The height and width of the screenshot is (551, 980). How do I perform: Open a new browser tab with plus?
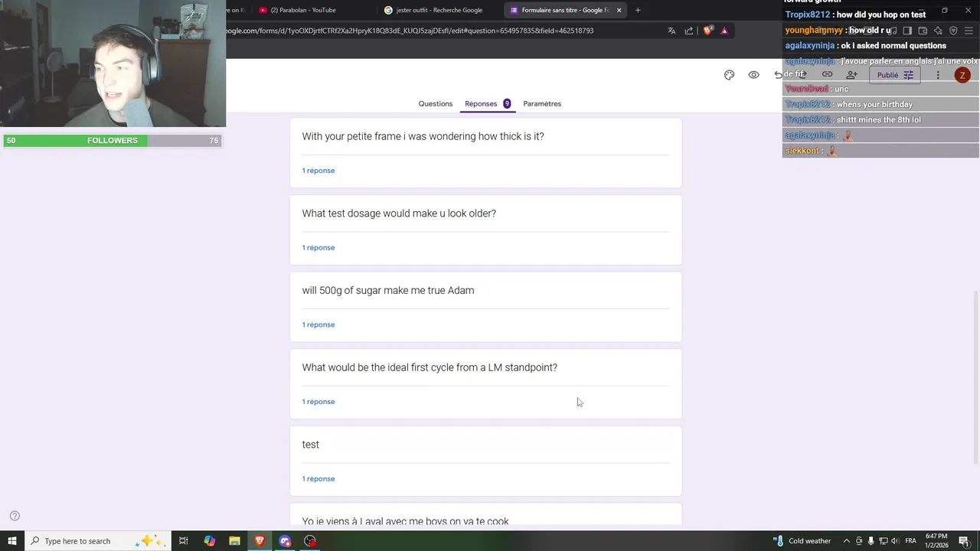[638, 10]
